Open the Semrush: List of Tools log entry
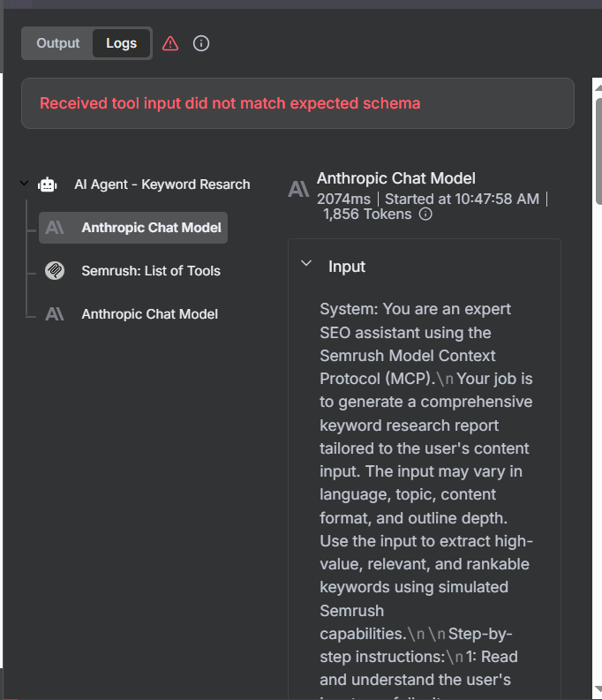Image resolution: width=602 pixels, height=700 pixels. (x=151, y=271)
